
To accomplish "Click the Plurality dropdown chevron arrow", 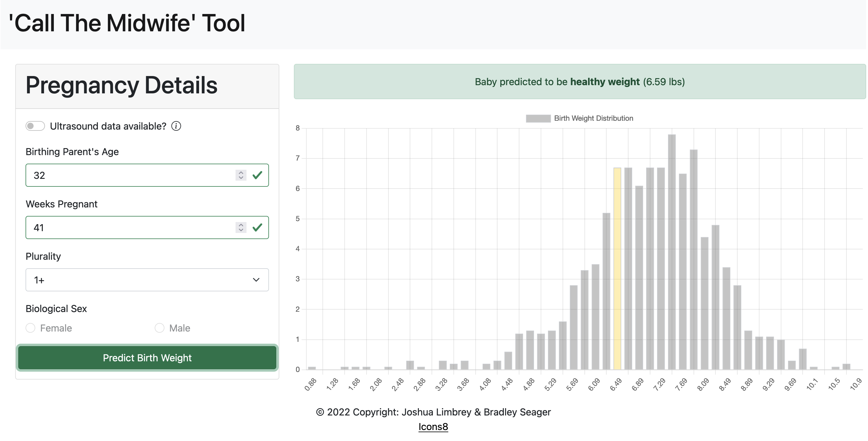I will 256,280.
